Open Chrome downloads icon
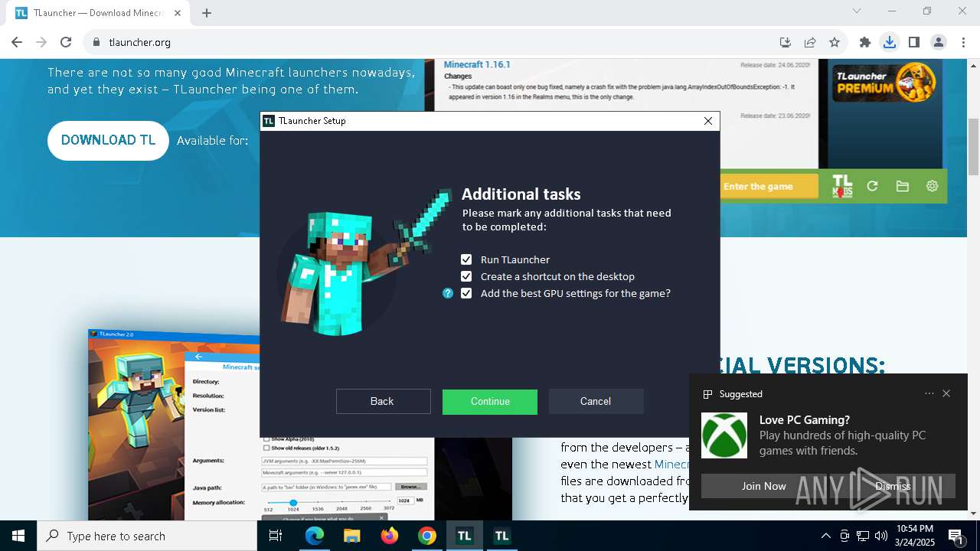The image size is (980, 551). [890, 42]
